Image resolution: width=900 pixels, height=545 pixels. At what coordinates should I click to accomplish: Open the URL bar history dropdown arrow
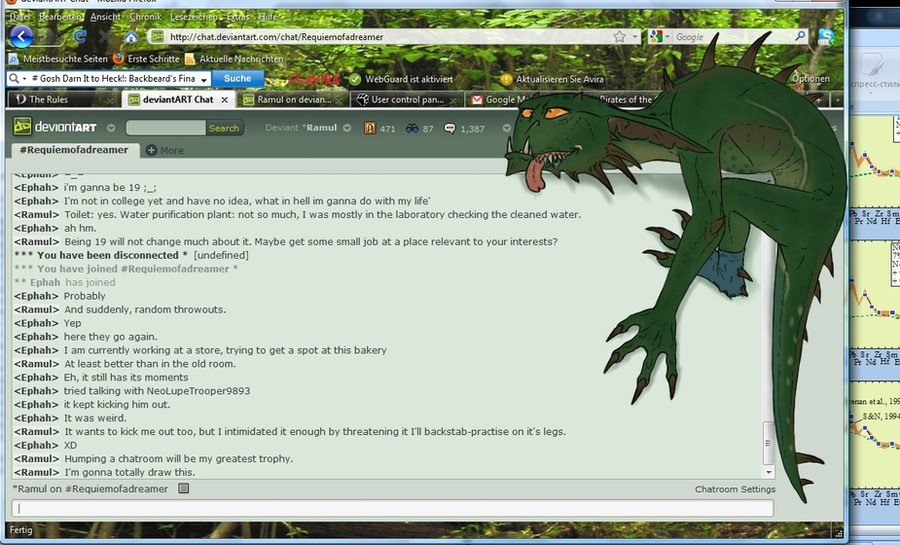coord(635,36)
